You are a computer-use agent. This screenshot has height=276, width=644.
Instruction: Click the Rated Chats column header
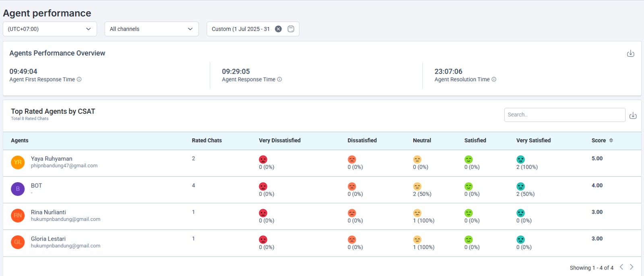tap(206, 140)
